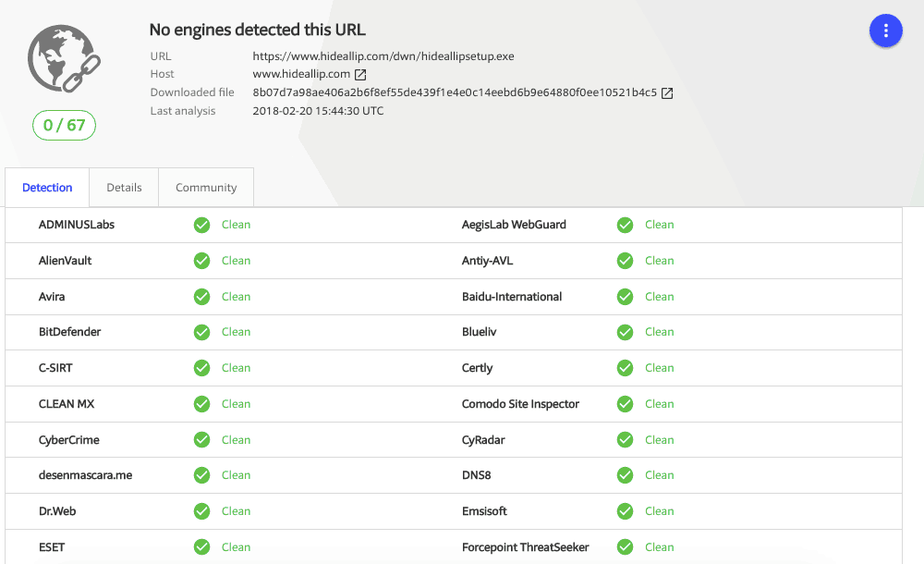Click the downloaded file hash 8b07d7a98ae...
The width and height of the screenshot is (924, 564).
[455, 92]
